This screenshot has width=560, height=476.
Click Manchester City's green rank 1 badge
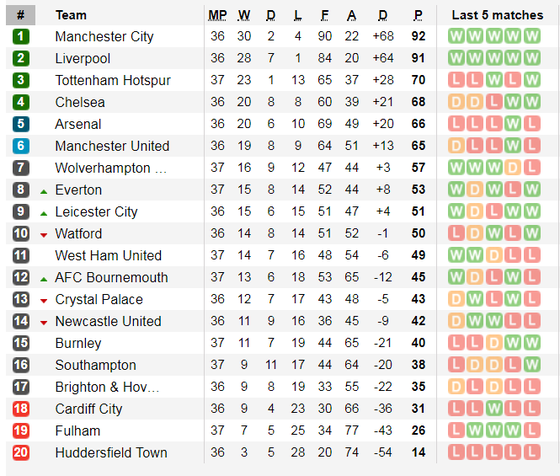[x=21, y=36]
